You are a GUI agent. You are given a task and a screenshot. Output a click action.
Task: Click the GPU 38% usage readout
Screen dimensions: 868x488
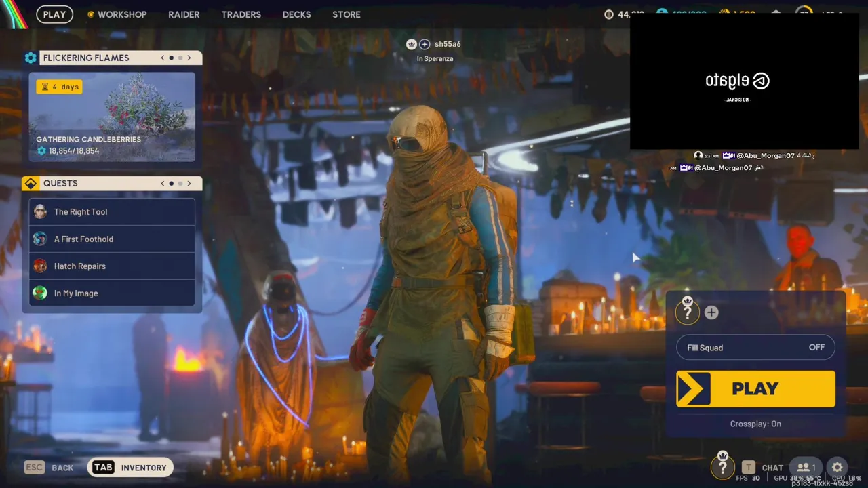click(789, 478)
